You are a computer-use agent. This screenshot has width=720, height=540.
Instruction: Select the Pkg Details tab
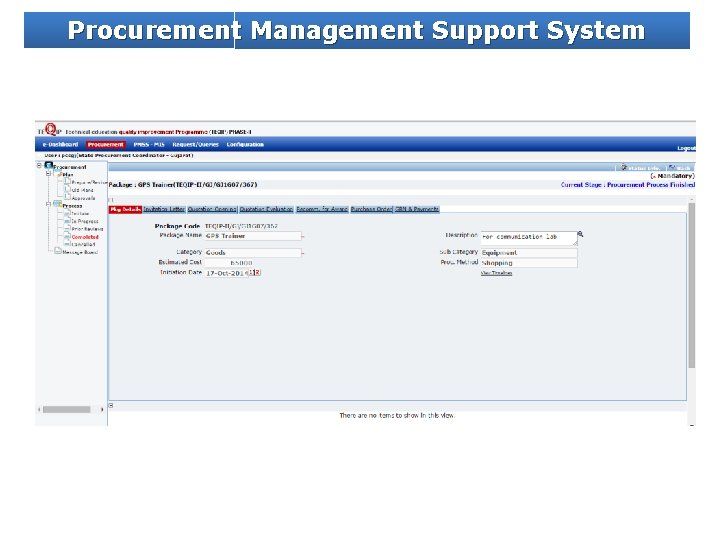(x=125, y=209)
